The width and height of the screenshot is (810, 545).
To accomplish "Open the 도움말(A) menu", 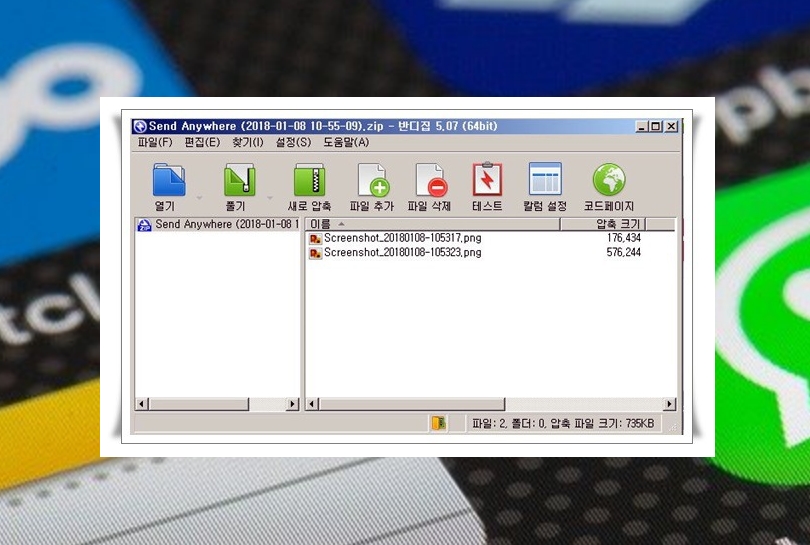I will click(x=346, y=142).
